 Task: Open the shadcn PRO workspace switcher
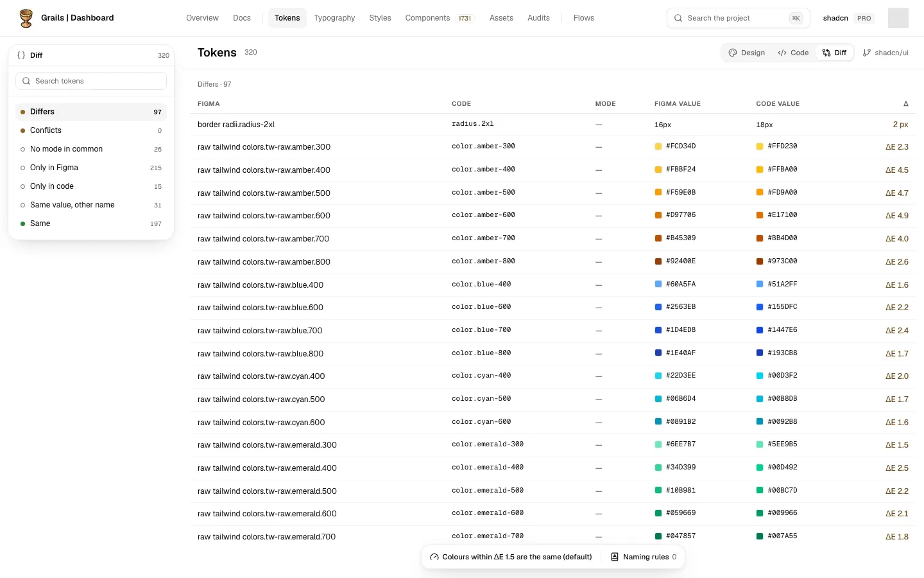(x=849, y=18)
